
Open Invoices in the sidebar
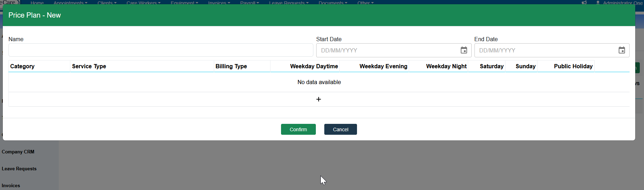tap(11, 185)
